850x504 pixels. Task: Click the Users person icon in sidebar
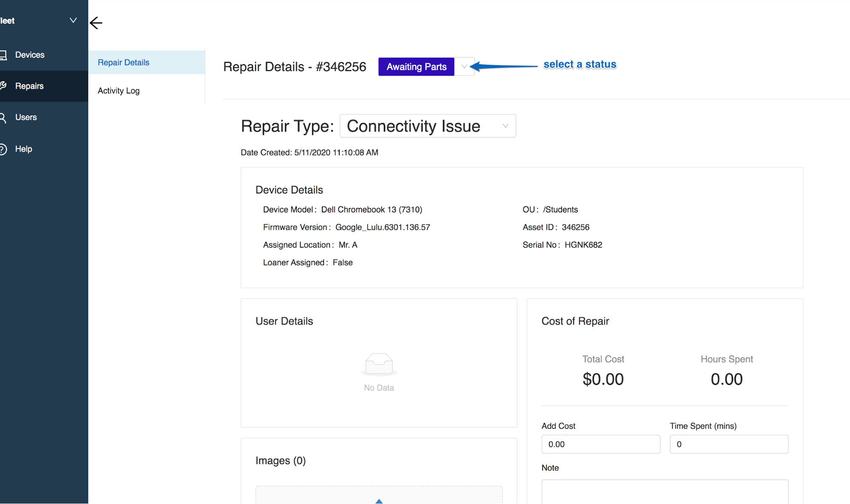pos(3,117)
